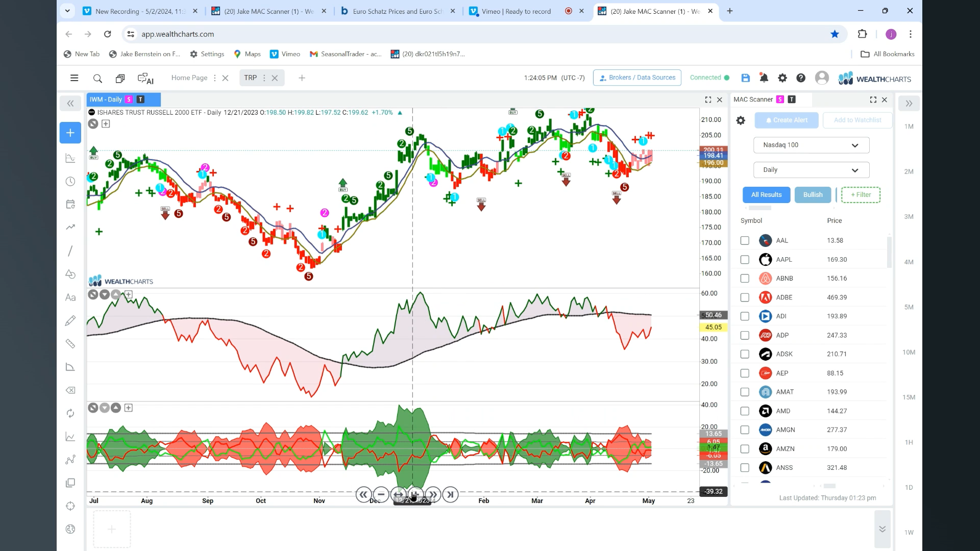Select the eraser delete drawings tool
The height and width of the screenshot is (551, 980).
[70, 390]
